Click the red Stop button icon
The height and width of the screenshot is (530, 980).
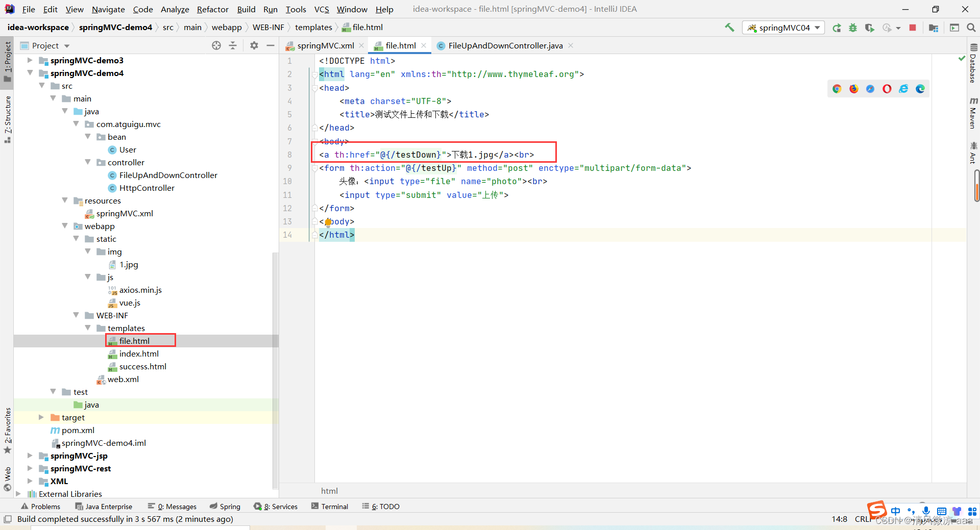point(913,28)
